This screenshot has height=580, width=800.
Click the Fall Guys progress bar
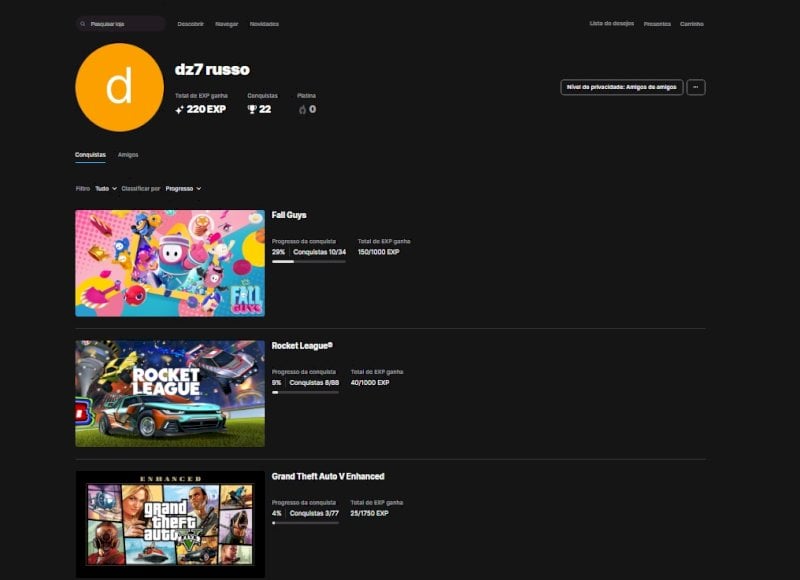pos(309,262)
